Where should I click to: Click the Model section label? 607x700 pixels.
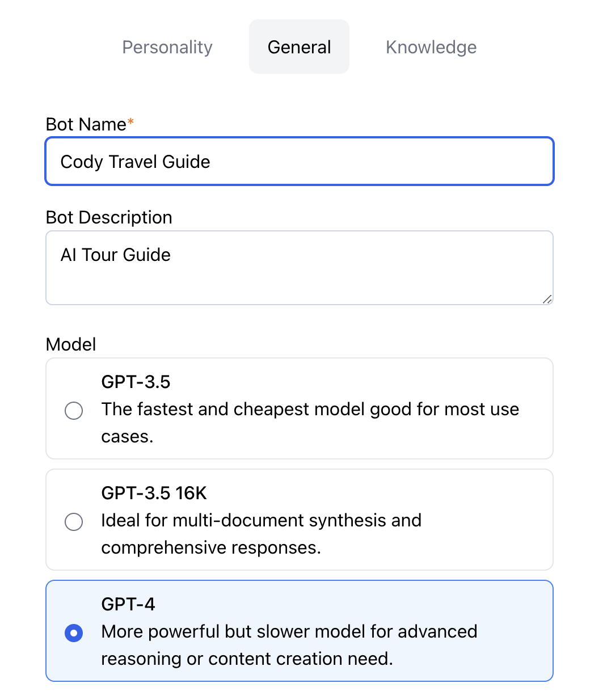(x=71, y=344)
